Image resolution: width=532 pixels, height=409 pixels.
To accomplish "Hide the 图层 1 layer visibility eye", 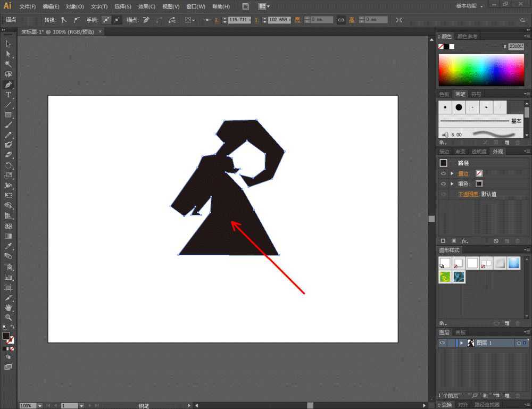I will click(442, 343).
